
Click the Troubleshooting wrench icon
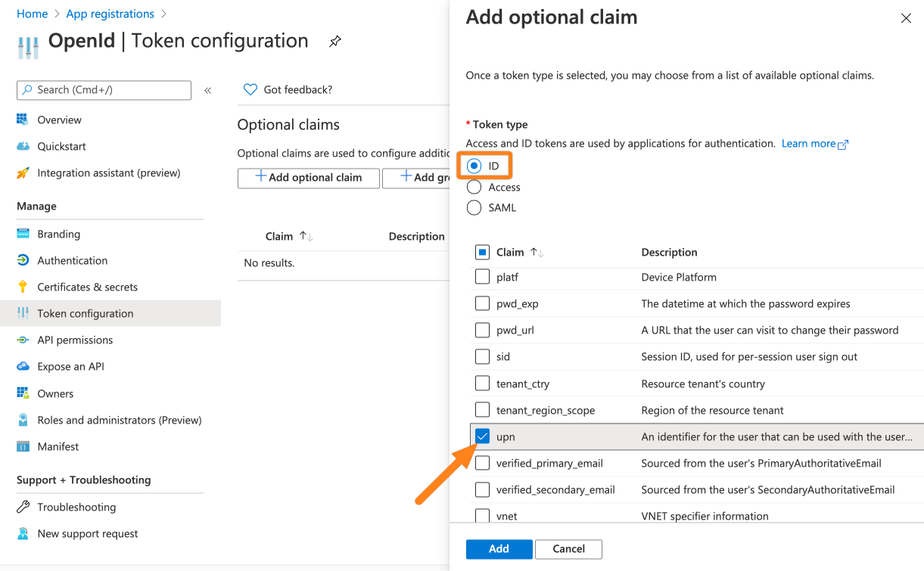point(23,507)
